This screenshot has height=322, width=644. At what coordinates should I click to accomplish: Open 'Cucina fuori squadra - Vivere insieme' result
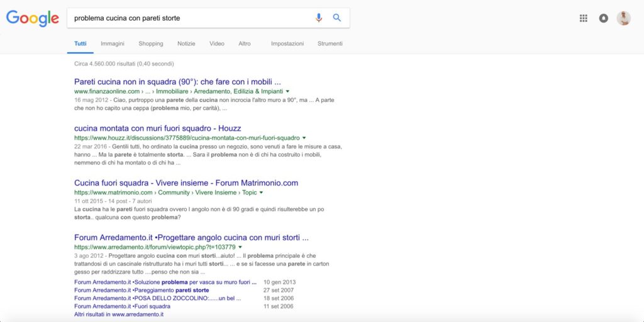[x=186, y=183]
